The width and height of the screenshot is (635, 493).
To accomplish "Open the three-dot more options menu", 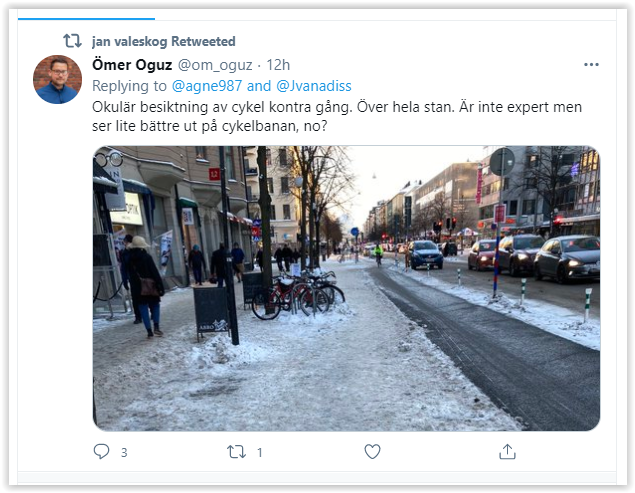I will point(591,65).
